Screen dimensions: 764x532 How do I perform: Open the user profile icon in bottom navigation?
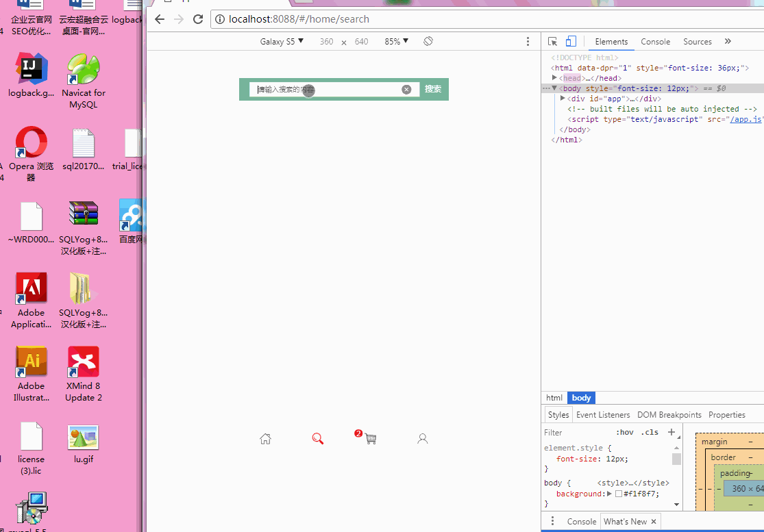coord(422,439)
